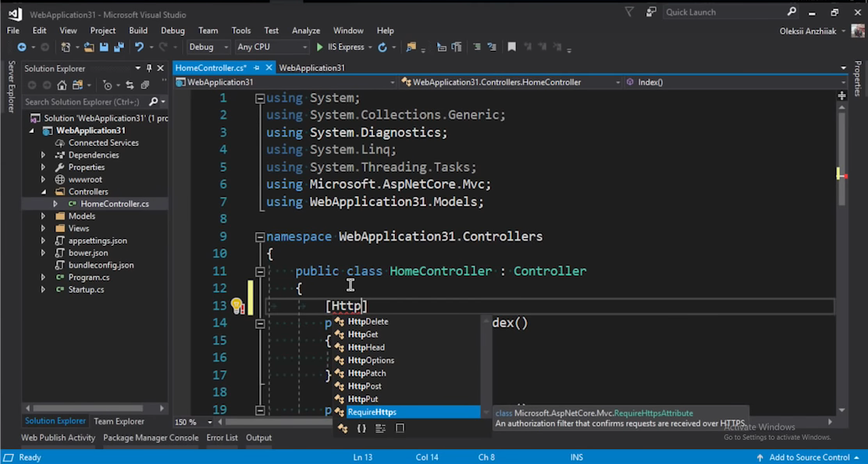Open the 150 % zoom dropdown

[x=194, y=422]
